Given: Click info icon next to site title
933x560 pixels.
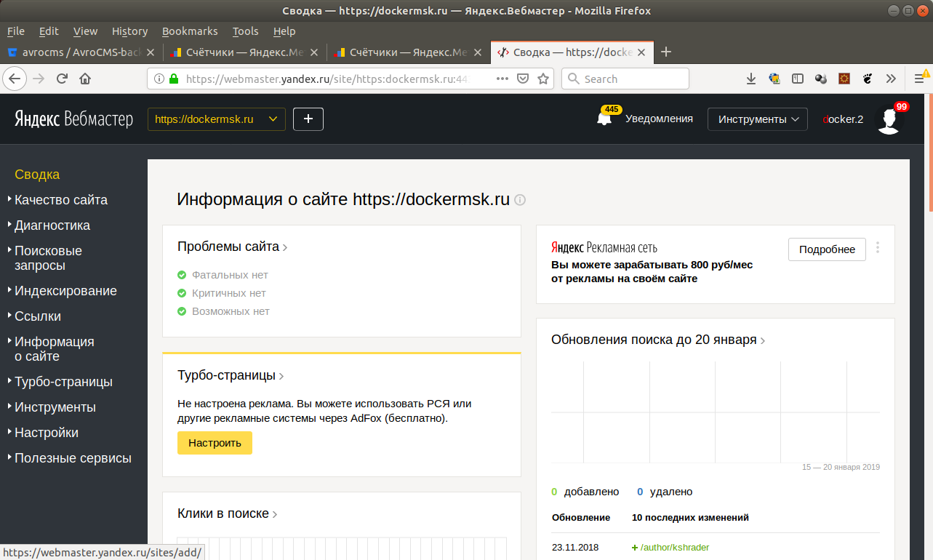Looking at the screenshot, I should (x=520, y=200).
